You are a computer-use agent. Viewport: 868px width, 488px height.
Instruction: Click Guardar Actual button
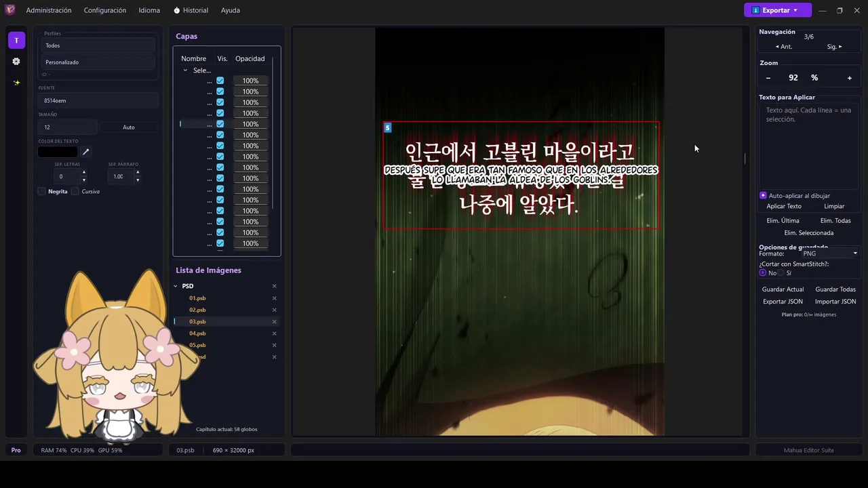783,289
